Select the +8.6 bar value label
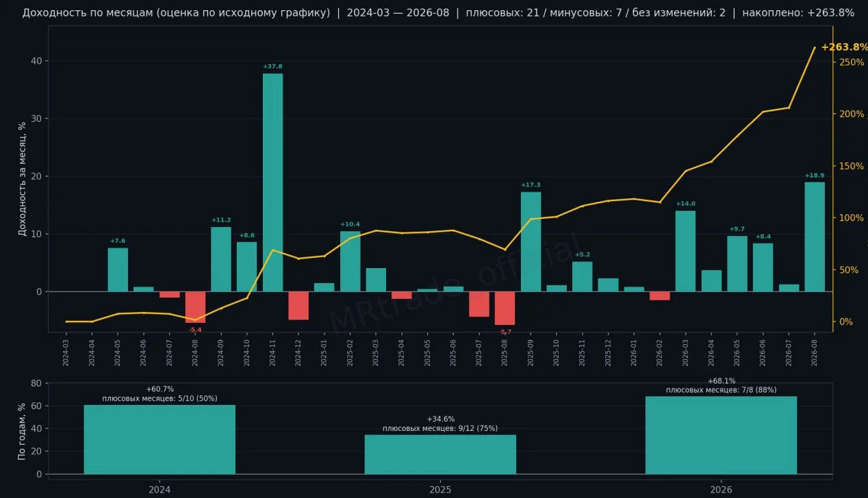Viewport: 868px width, 498px height. [246, 235]
